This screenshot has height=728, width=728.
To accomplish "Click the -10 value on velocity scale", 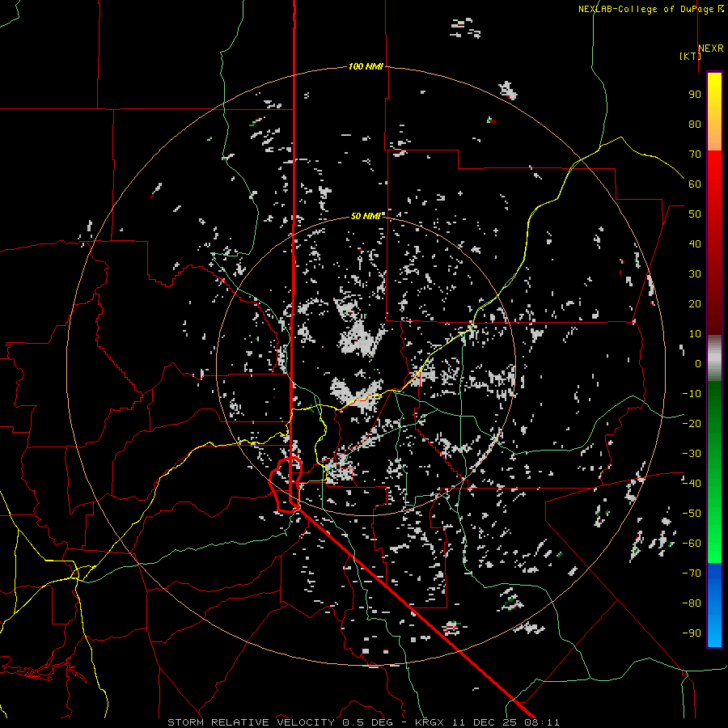I will click(692, 394).
